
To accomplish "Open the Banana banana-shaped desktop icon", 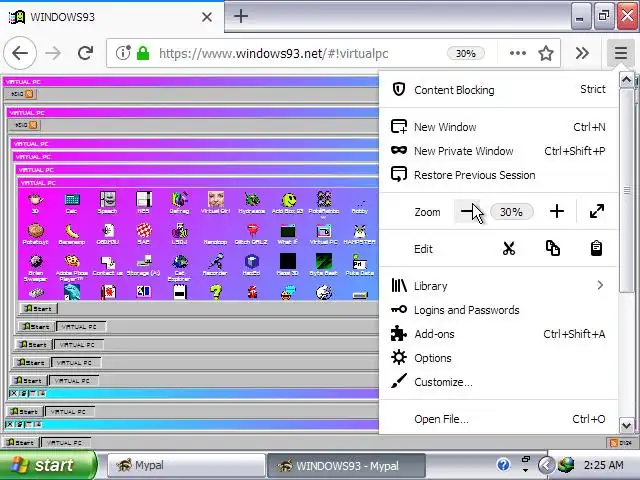I will [71, 234].
